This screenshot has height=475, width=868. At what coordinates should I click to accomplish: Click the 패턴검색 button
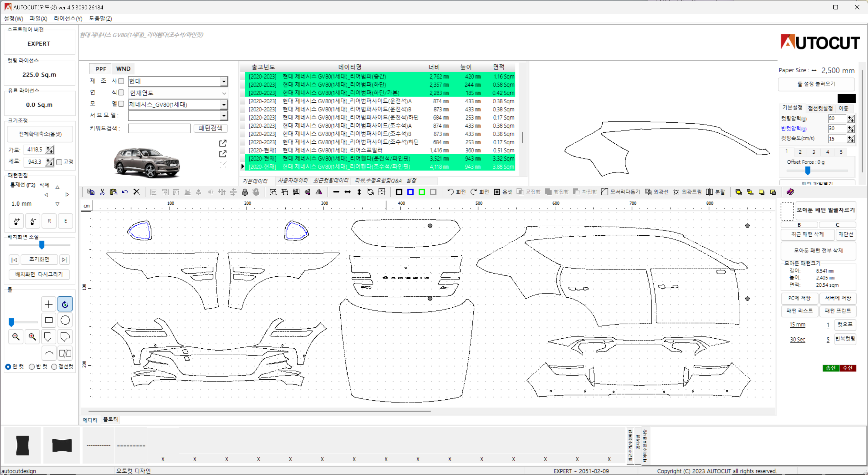coord(210,128)
